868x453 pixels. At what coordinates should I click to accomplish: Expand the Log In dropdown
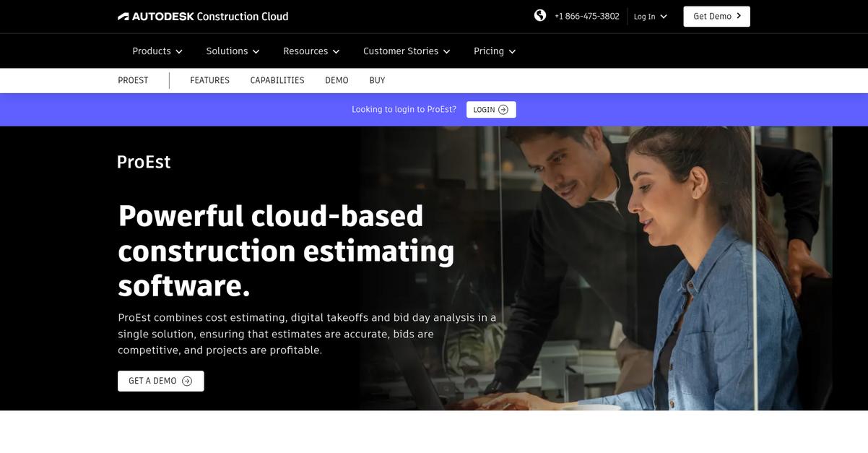click(650, 16)
